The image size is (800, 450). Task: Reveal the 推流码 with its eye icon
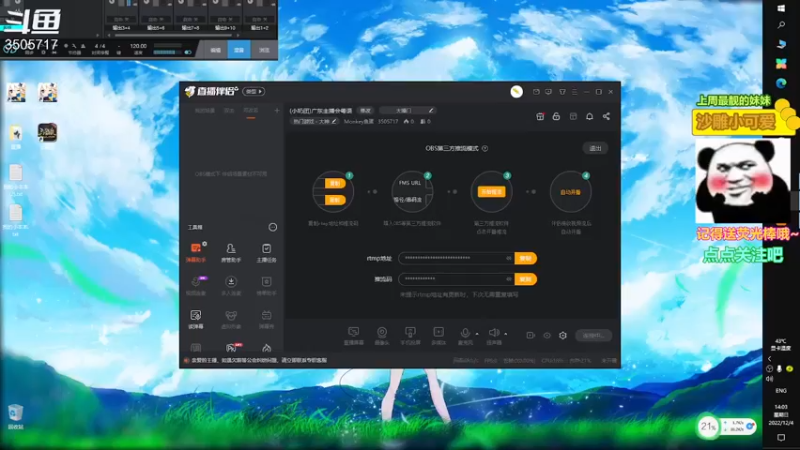click(508, 279)
